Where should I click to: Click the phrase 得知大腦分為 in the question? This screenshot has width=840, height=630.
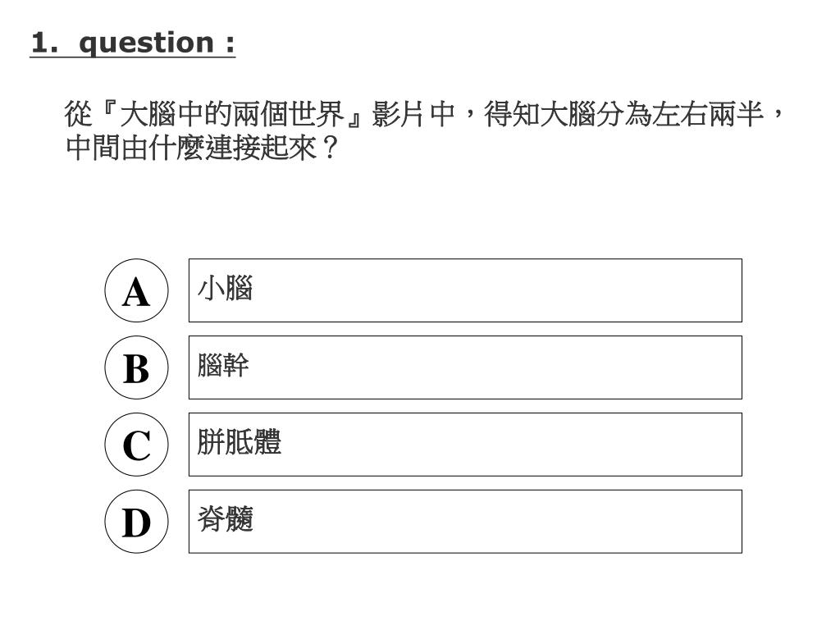pos(568,114)
